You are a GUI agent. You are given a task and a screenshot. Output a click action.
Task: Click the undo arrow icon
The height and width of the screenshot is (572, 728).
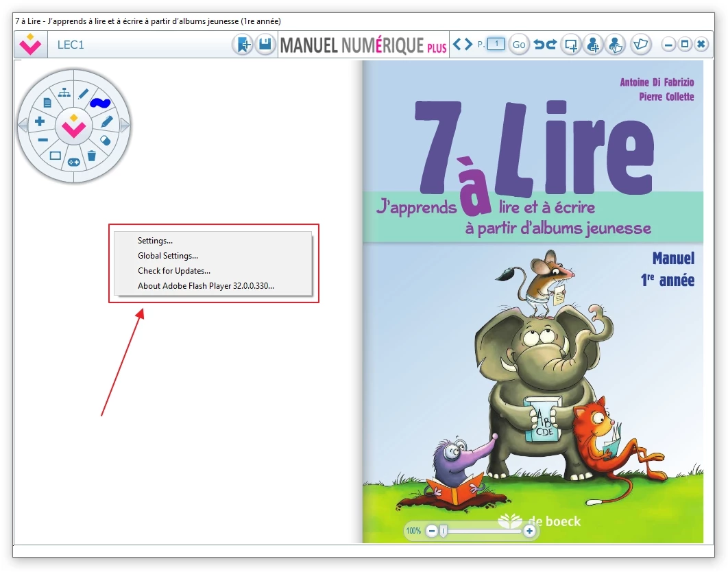pyautogui.click(x=539, y=44)
